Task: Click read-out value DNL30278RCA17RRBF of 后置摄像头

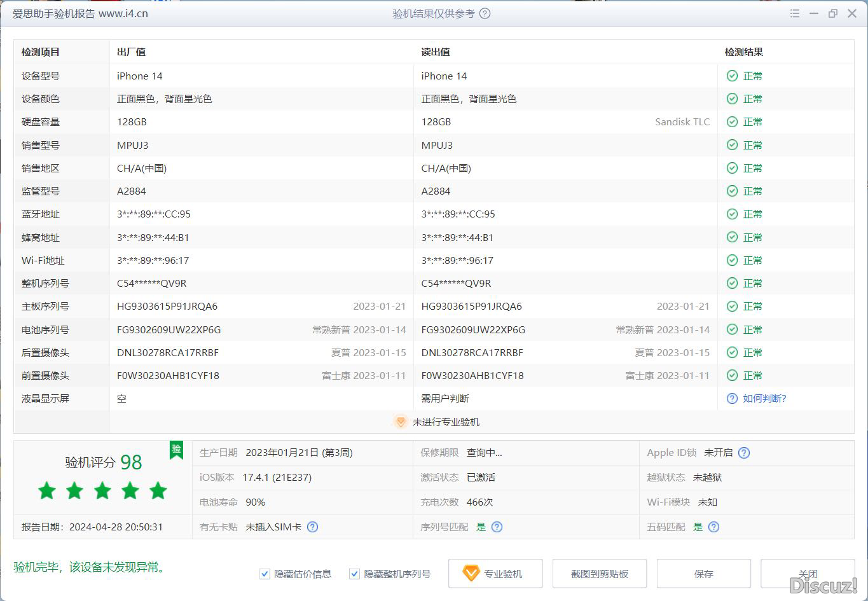Action: point(472,352)
